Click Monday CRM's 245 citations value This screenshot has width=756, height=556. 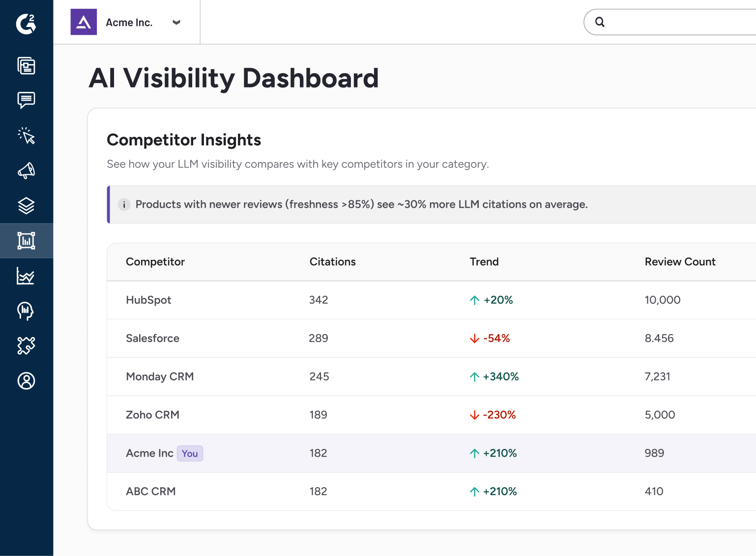pos(320,377)
